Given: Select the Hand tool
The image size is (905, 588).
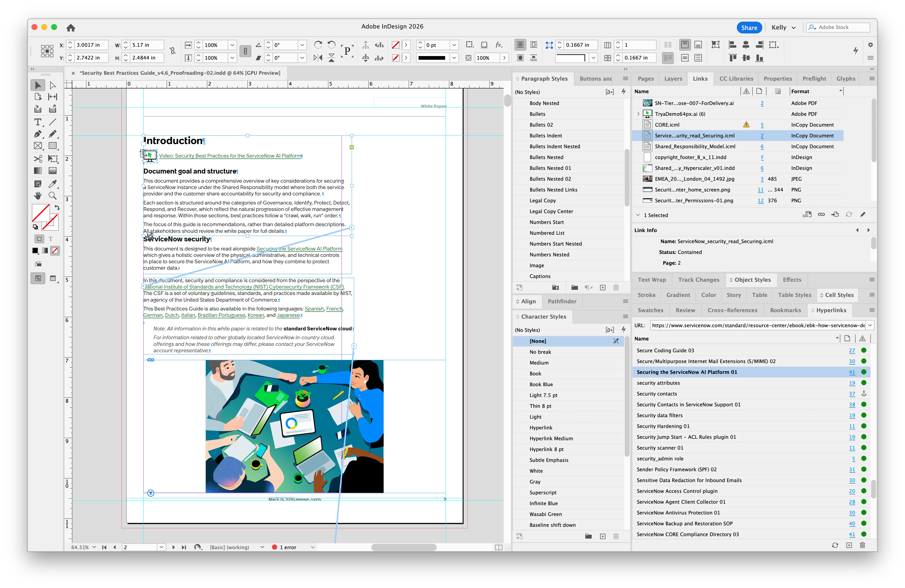Looking at the screenshot, I should pos(38,196).
